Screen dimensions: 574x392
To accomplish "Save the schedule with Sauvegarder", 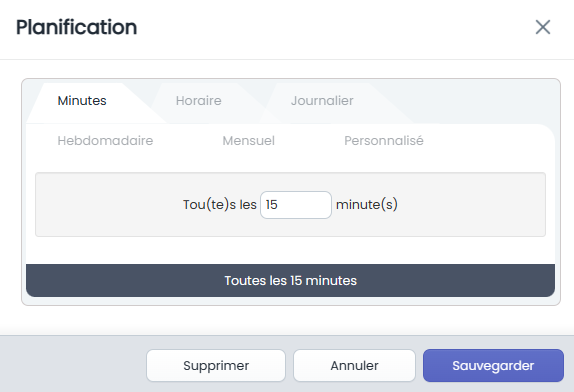I will (493, 365).
